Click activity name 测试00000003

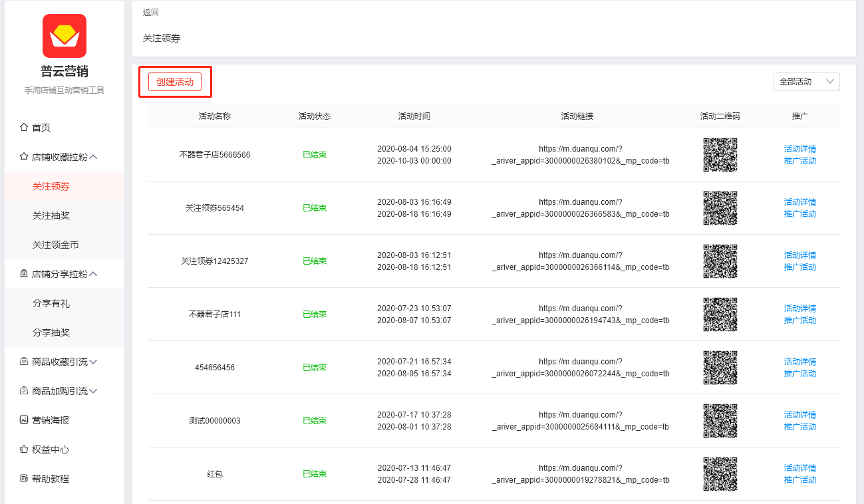pyautogui.click(x=215, y=421)
